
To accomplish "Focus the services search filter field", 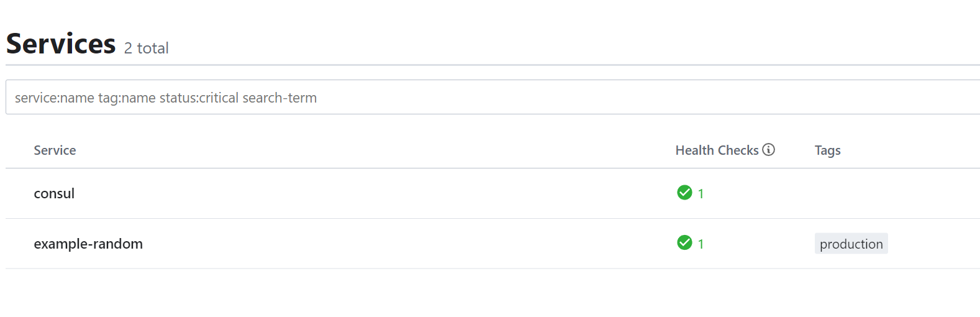I will (x=492, y=97).
